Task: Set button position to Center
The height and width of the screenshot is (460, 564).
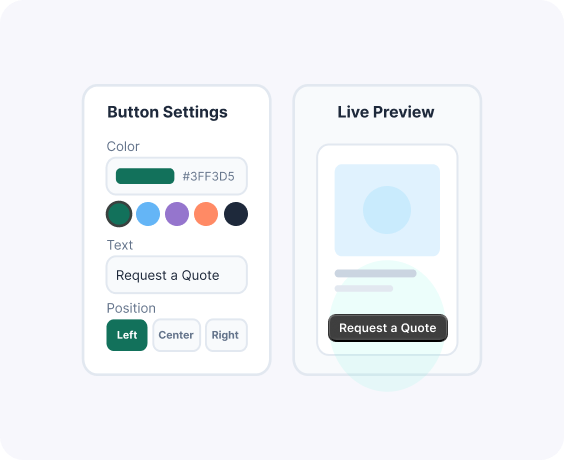Action: tap(176, 335)
